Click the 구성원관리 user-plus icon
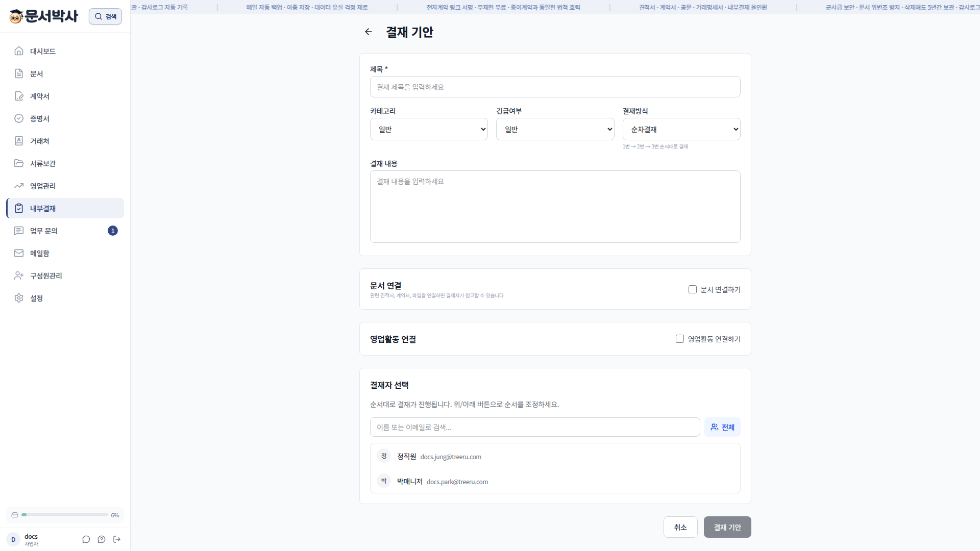980x551 pixels. click(x=19, y=275)
